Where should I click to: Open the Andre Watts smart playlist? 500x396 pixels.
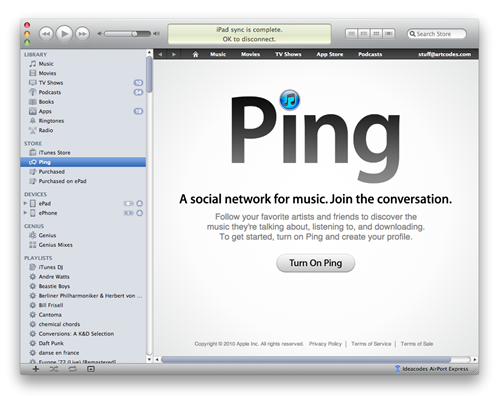83,277
